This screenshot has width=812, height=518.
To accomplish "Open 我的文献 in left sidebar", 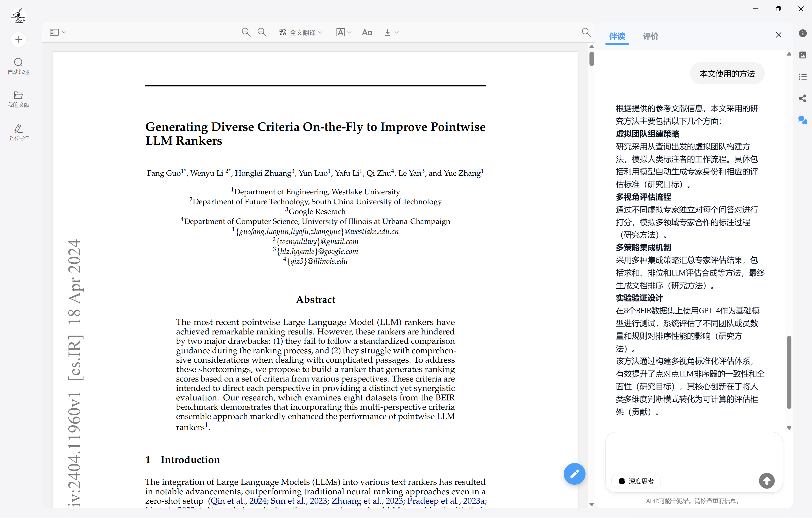I will [19, 99].
